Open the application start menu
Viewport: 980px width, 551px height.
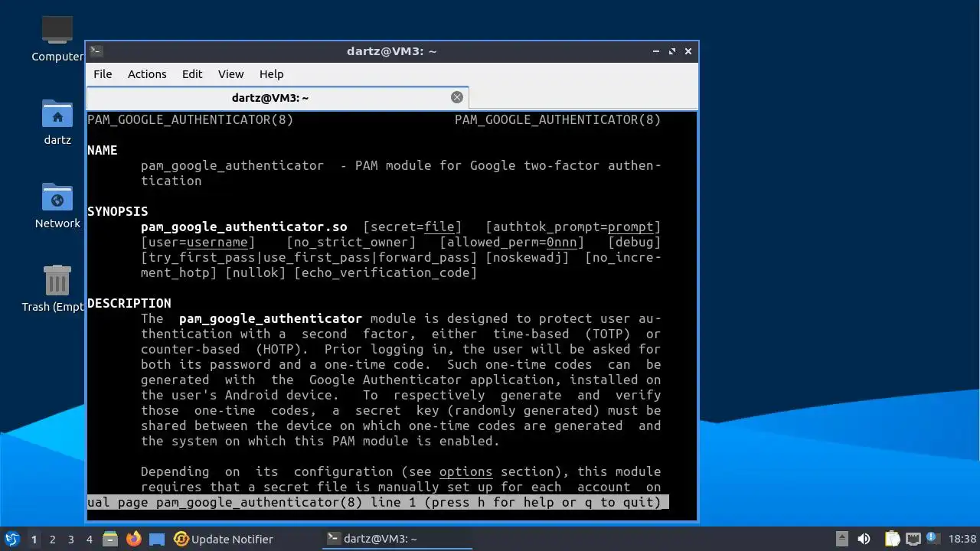click(x=12, y=539)
